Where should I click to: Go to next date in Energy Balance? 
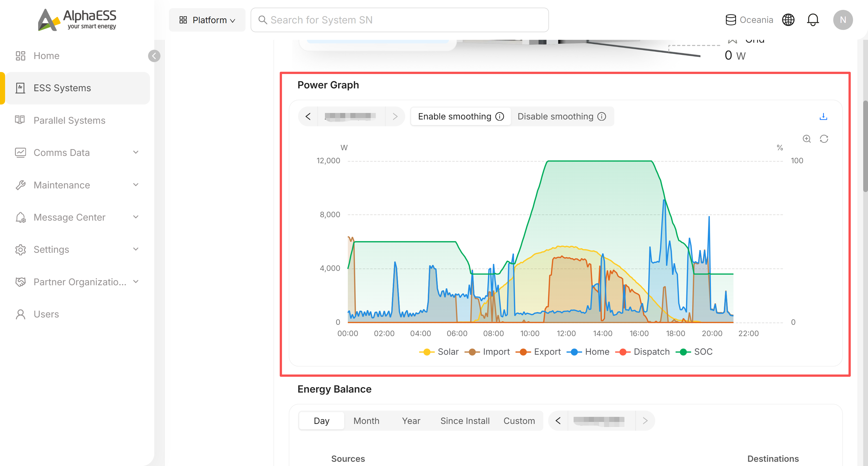pos(645,421)
